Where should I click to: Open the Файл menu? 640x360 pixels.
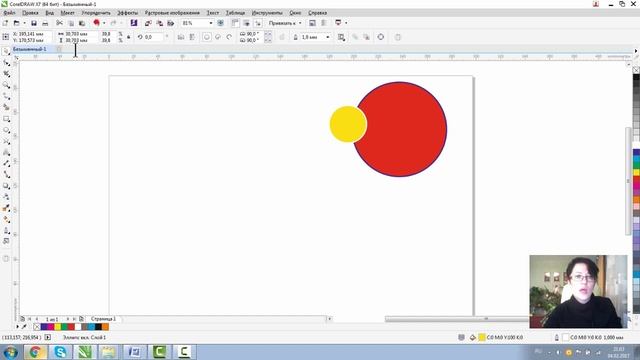pyautogui.click(x=9, y=13)
